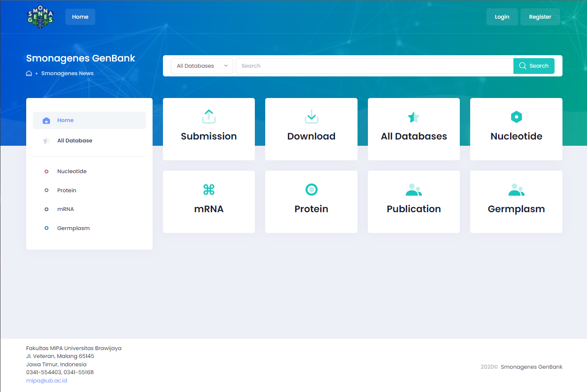The width and height of the screenshot is (587, 392).
Task: Click the people icon on Publication card
Action: click(x=414, y=190)
